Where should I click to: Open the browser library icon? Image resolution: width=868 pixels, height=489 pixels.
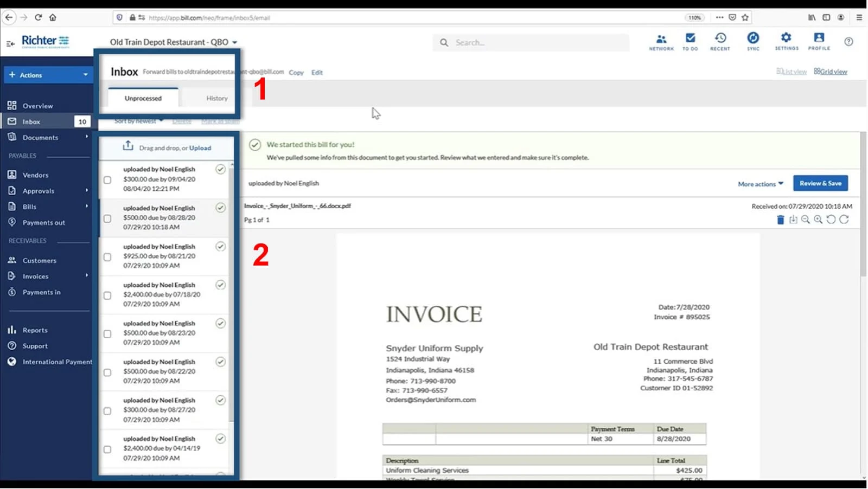[x=812, y=17]
